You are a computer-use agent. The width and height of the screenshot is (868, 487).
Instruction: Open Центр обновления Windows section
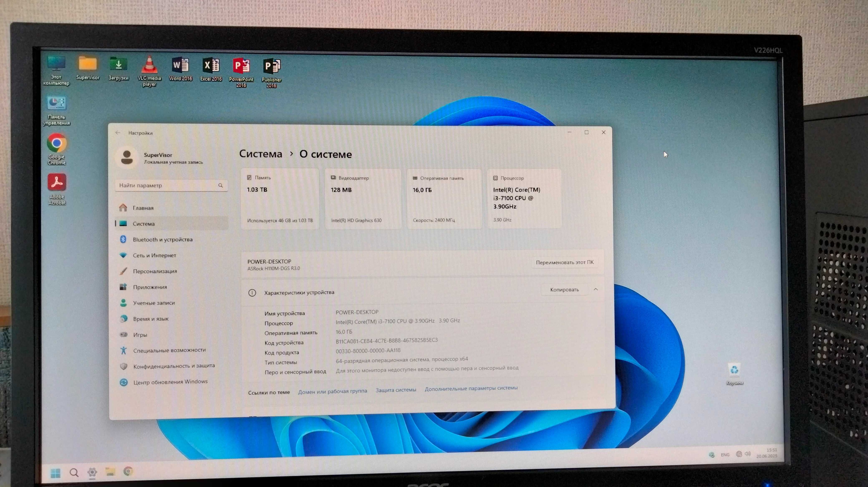[x=172, y=382]
